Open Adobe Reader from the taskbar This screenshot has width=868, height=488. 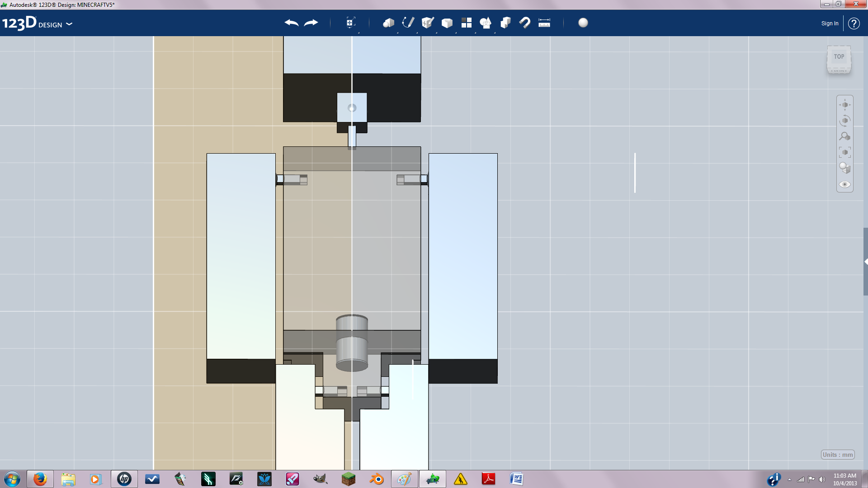[x=489, y=479]
